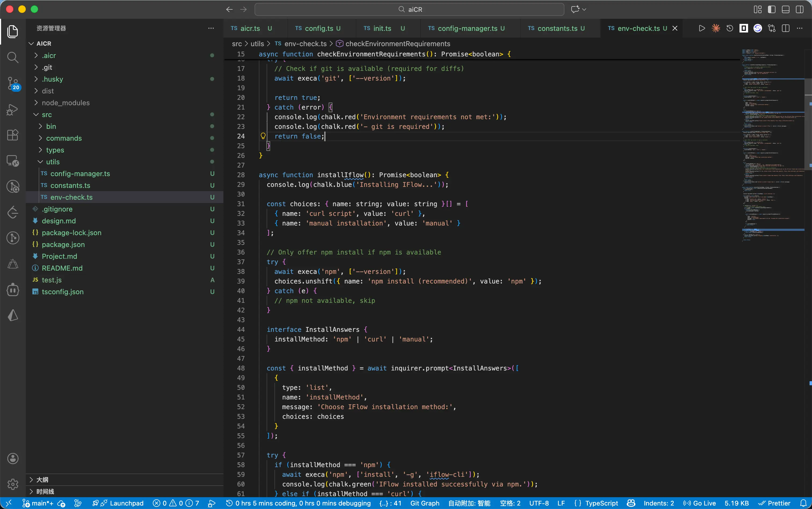Open Run and Debug view
Screen dimensions: 812x509
coord(13,110)
